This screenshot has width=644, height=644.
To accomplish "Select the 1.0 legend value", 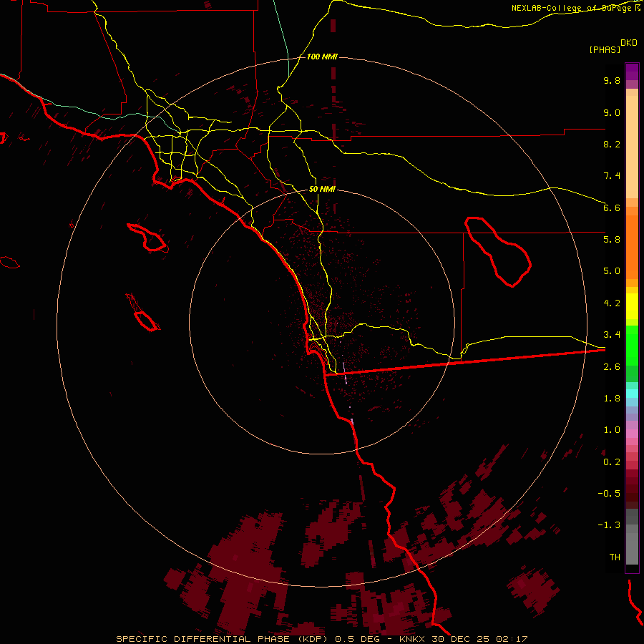I will [612, 430].
